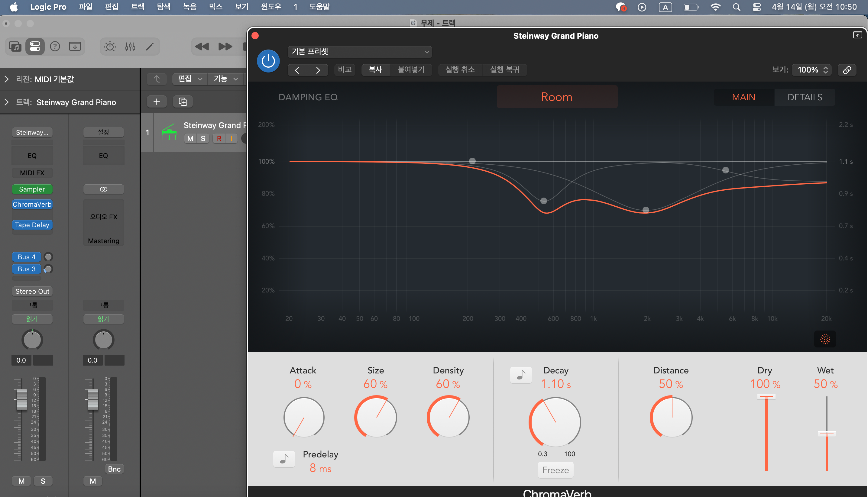Click the Distance knob
The width and height of the screenshot is (868, 497).
(671, 417)
